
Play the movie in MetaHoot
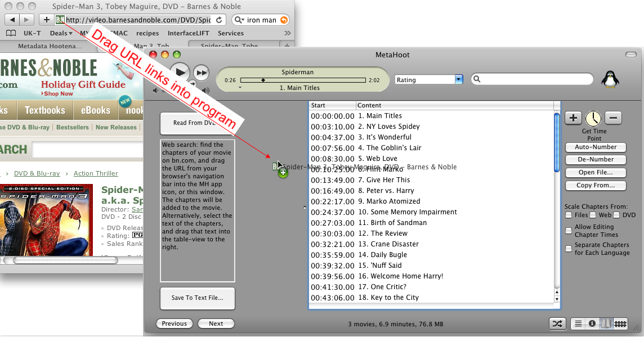[180, 73]
